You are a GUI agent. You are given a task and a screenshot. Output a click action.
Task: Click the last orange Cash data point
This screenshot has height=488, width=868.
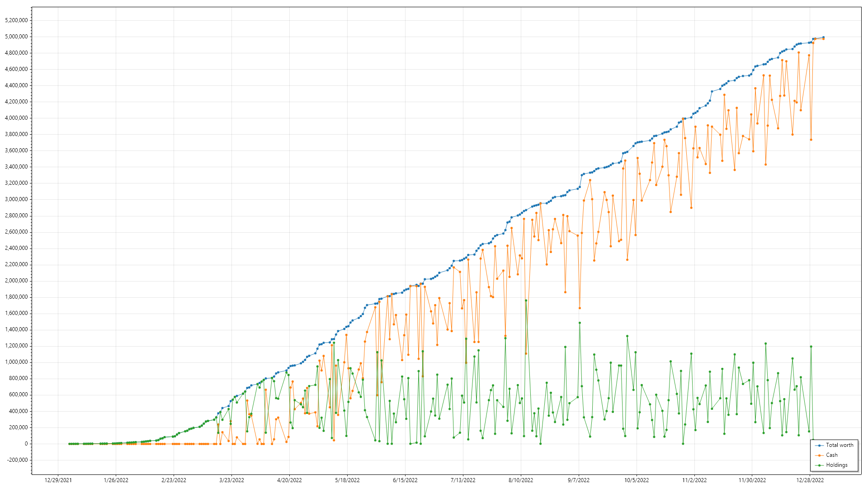(824, 39)
